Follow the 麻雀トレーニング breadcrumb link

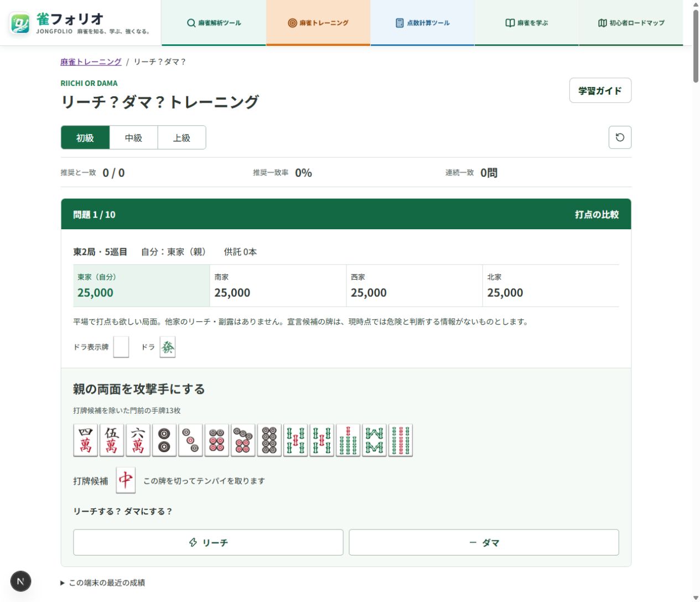[91, 62]
